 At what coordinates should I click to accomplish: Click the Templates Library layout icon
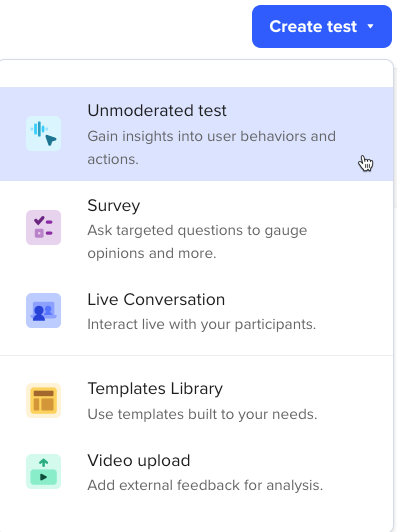tap(43, 400)
